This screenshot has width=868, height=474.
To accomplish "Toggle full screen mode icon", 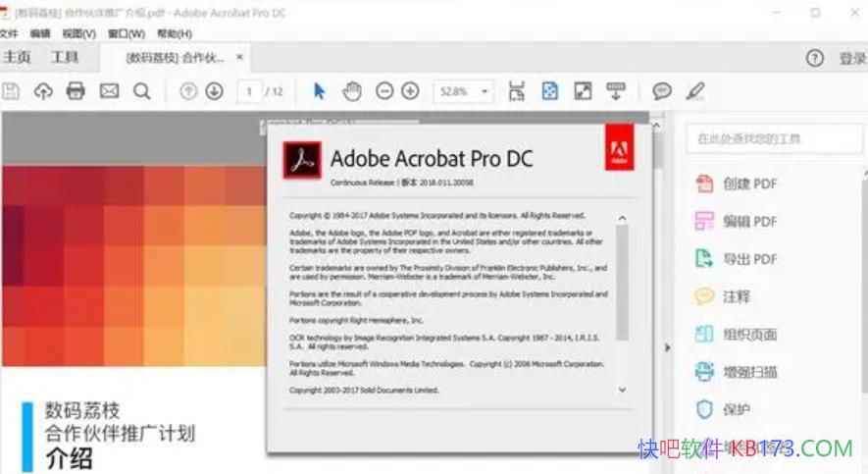I will click(583, 91).
